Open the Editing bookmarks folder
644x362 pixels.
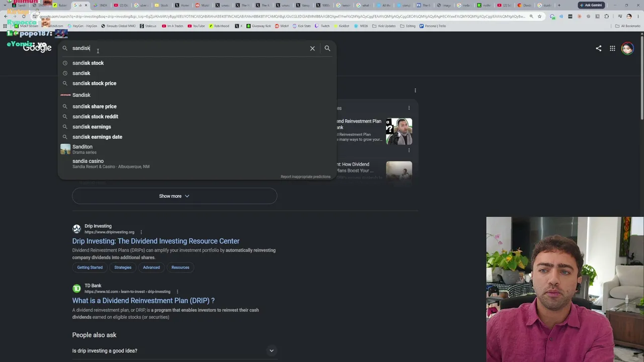pyautogui.click(x=408, y=26)
